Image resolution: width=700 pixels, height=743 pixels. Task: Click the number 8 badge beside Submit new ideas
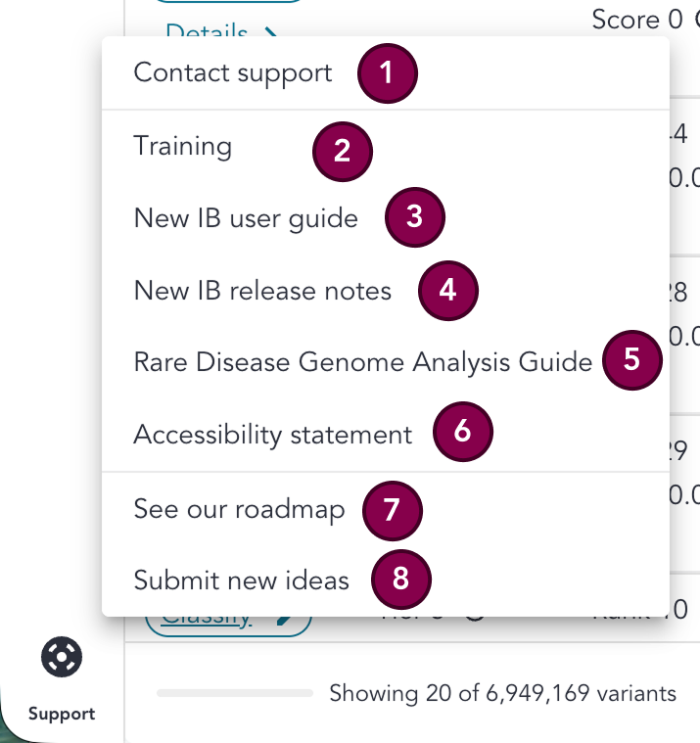(x=400, y=580)
